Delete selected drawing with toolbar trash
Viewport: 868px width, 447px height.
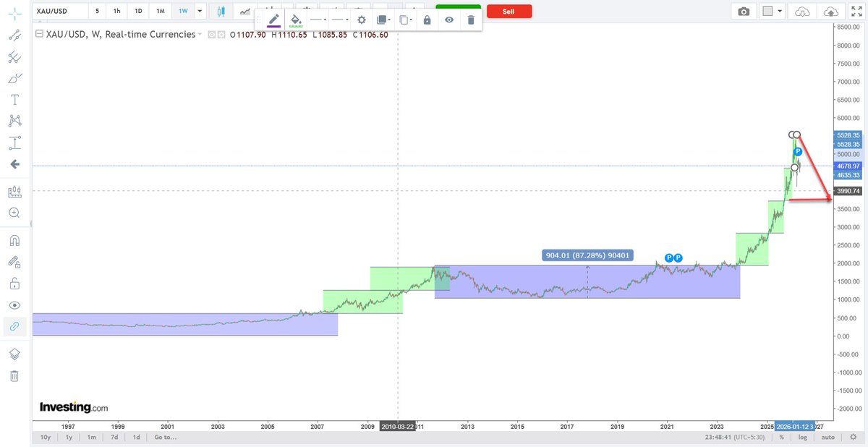[471, 20]
